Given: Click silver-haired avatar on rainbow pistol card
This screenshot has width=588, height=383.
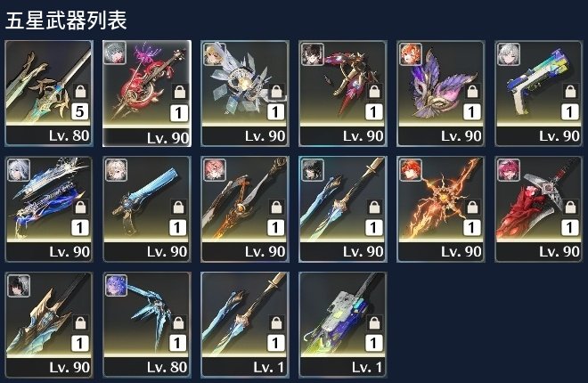Looking at the screenshot, I should click(509, 54).
